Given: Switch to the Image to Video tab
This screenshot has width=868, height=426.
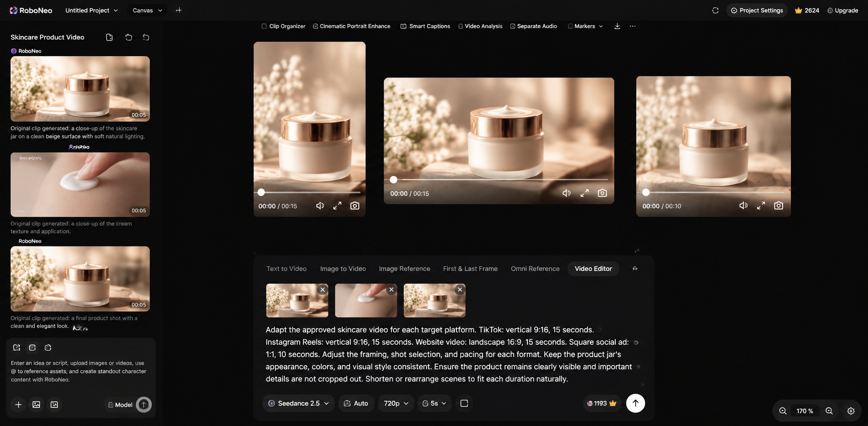Looking at the screenshot, I should [x=343, y=268].
